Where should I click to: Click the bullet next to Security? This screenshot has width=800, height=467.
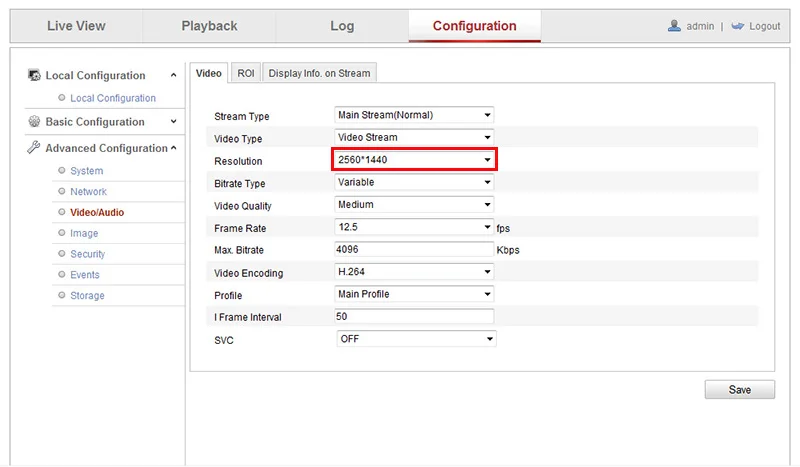tap(62, 254)
